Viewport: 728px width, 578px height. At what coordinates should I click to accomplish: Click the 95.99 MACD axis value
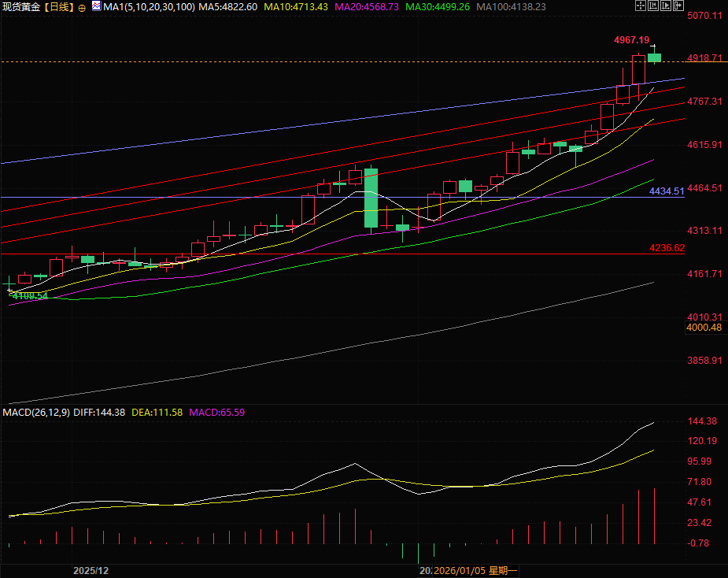point(699,461)
